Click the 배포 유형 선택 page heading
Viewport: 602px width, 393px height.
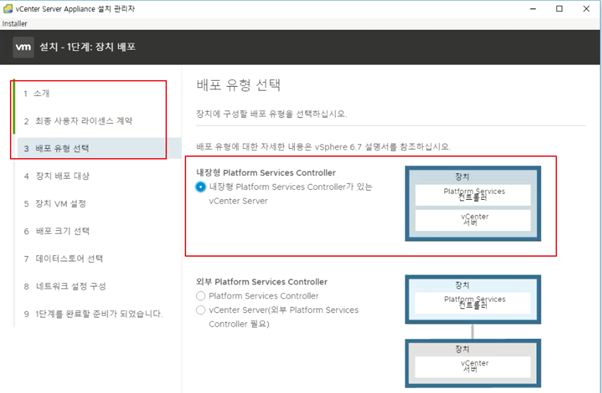tap(238, 85)
